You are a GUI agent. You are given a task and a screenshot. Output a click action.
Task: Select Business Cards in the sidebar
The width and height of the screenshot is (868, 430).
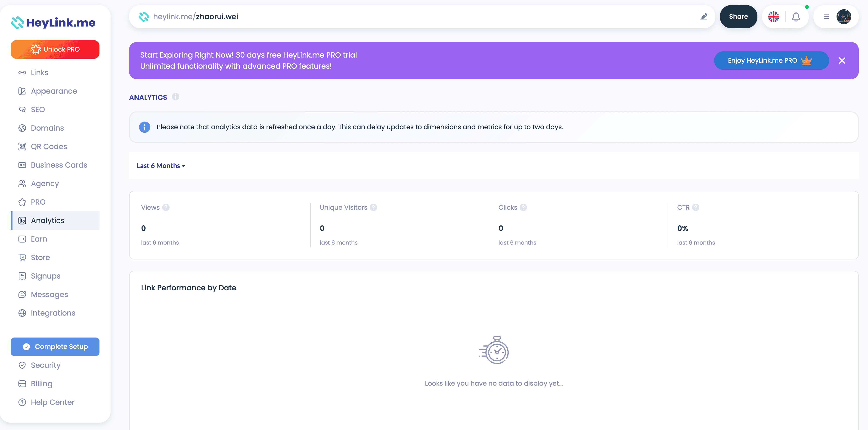tap(59, 165)
